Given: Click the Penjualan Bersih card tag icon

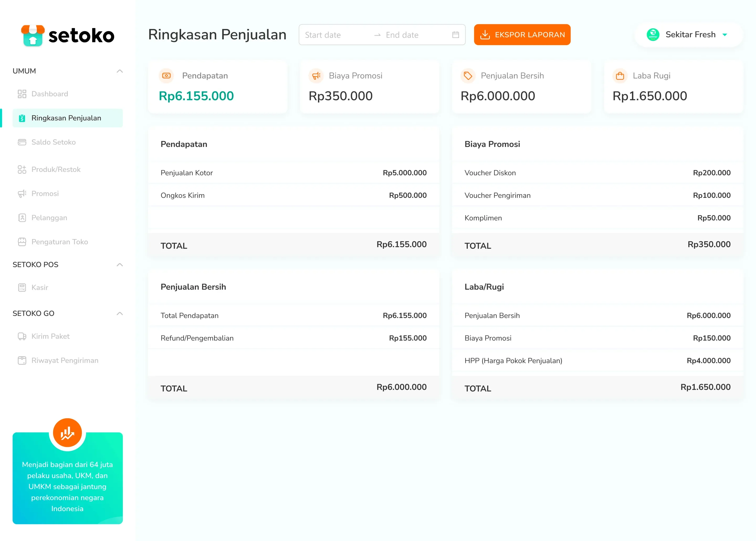Looking at the screenshot, I should point(468,76).
